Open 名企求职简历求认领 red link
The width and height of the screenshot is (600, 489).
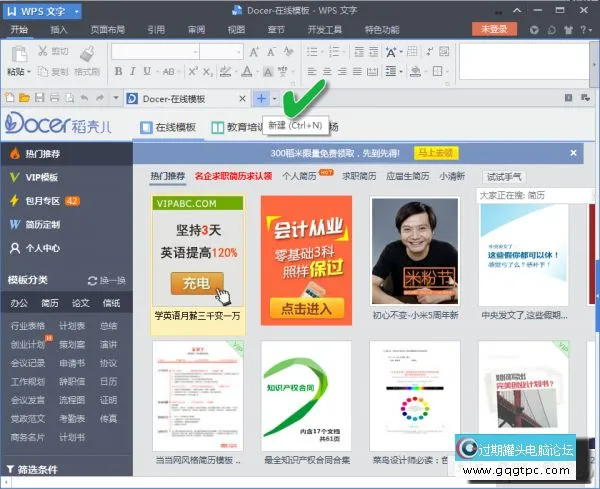tap(233, 176)
